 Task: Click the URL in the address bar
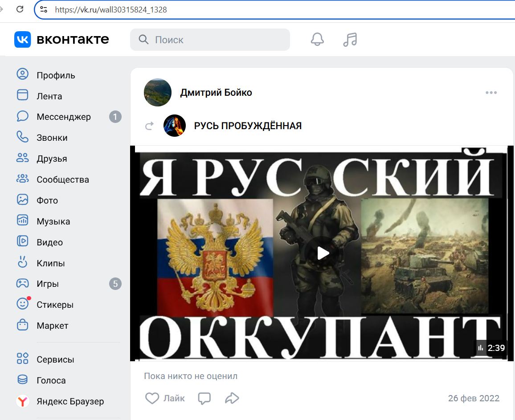[x=111, y=9]
